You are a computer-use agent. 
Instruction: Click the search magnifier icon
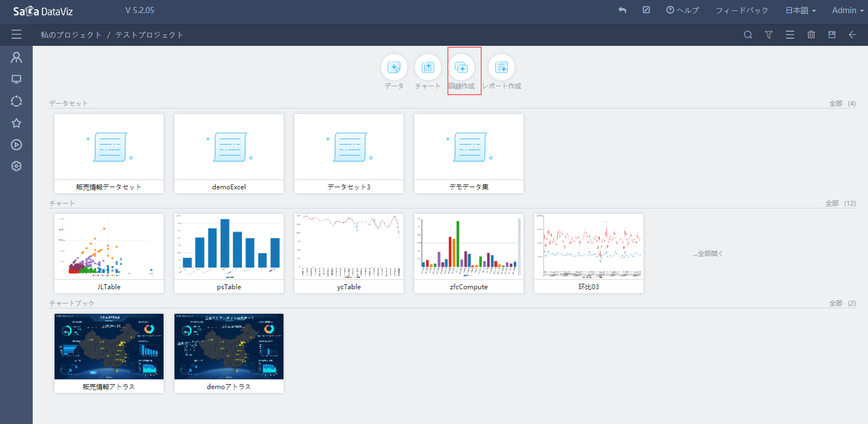(x=748, y=34)
